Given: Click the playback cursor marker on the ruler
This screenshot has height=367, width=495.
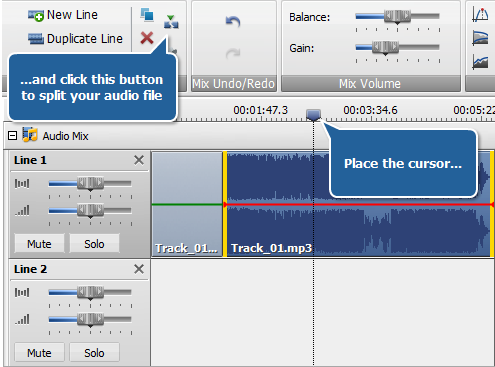Looking at the screenshot, I should tap(313, 115).
